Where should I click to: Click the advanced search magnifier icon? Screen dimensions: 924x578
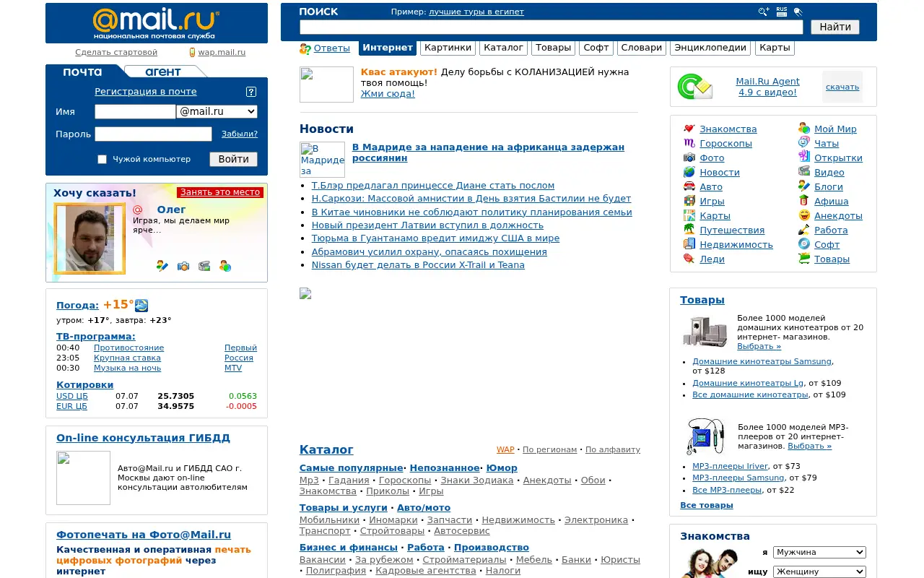coord(764,12)
